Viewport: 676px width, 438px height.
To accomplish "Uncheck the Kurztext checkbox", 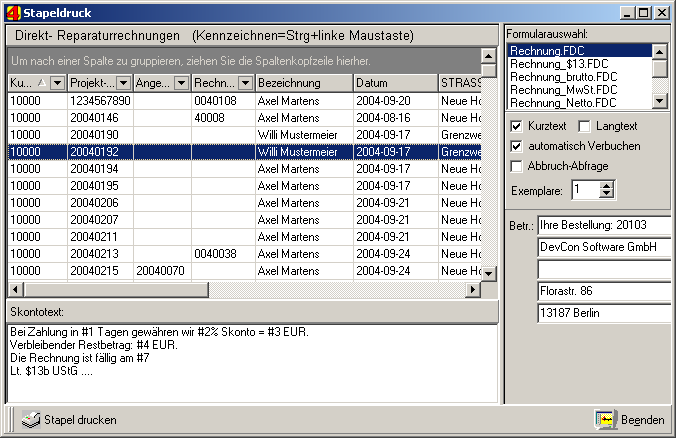I will (516, 126).
